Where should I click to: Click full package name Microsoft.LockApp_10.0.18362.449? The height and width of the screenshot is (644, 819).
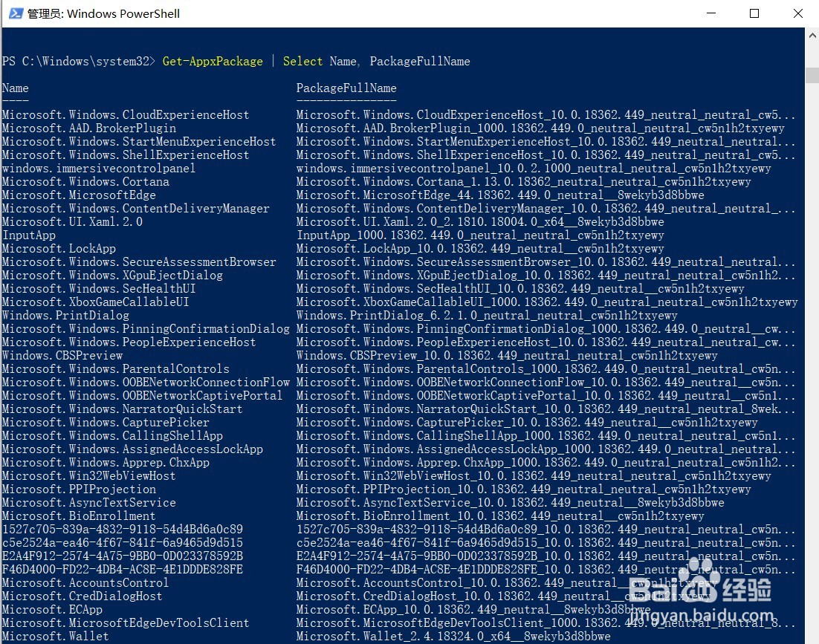pyautogui.click(x=480, y=249)
